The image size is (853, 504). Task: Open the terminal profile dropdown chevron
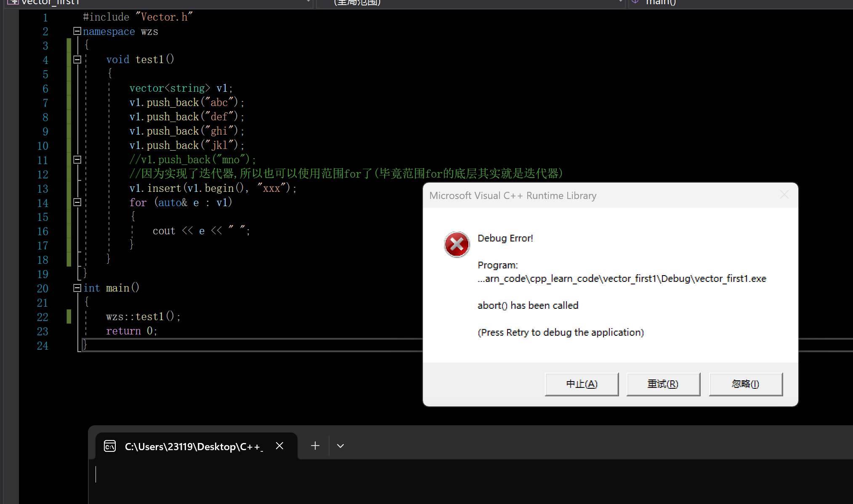[x=340, y=446]
